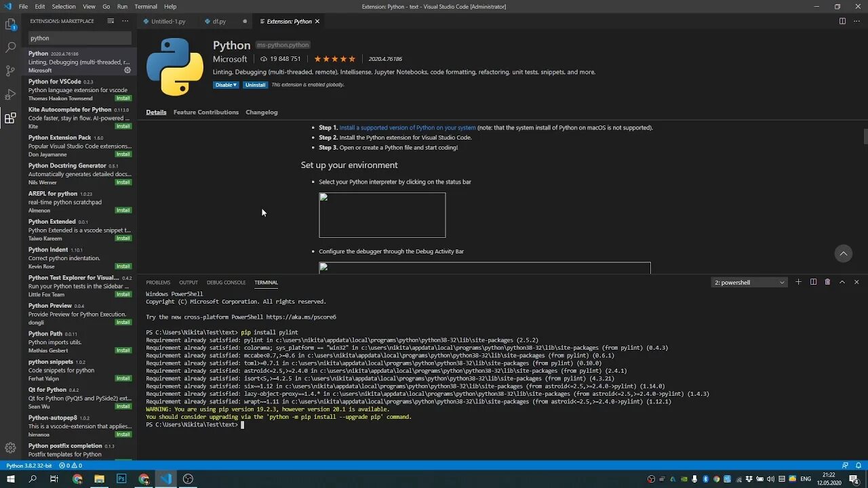Click the Microsoft publisher name
The height and width of the screenshot is (488, 868).
pyautogui.click(x=230, y=59)
